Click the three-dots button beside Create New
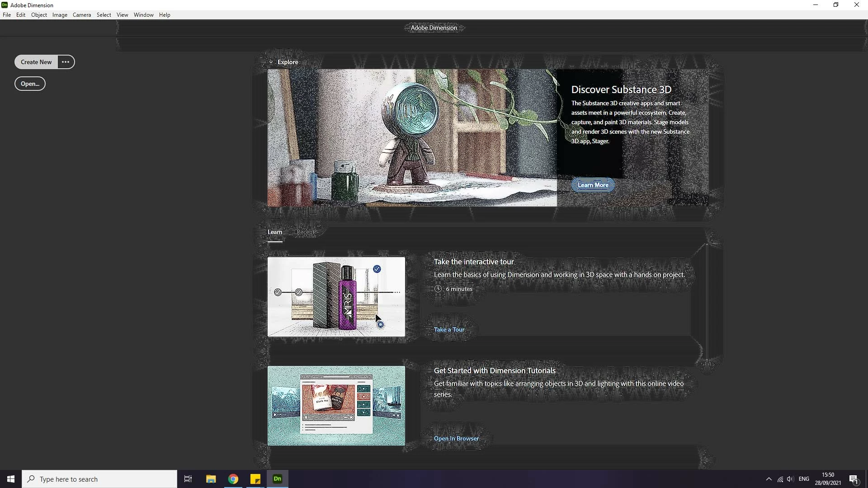The height and width of the screenshot is (488, 868). [x=66, y=62]
